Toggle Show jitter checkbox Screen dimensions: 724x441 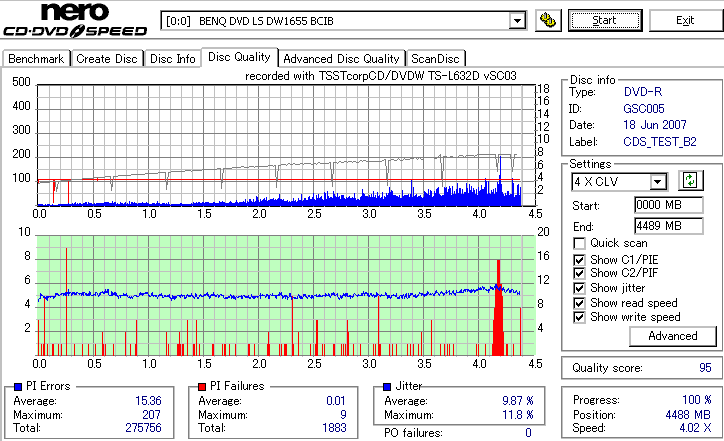(579, 288)
